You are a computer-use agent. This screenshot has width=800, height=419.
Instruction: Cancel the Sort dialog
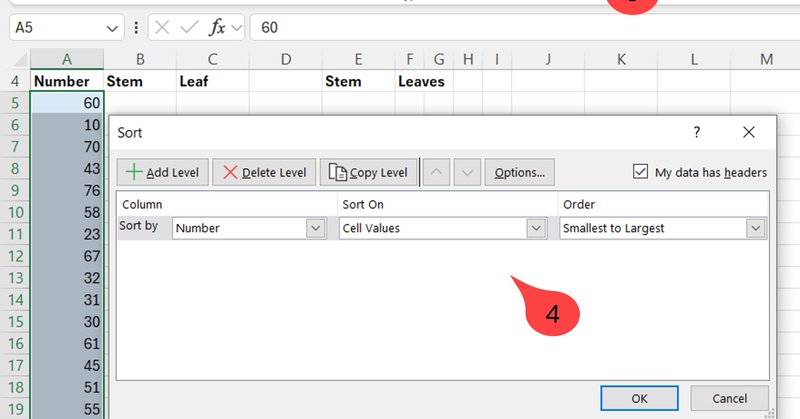(x=730, y=398)
